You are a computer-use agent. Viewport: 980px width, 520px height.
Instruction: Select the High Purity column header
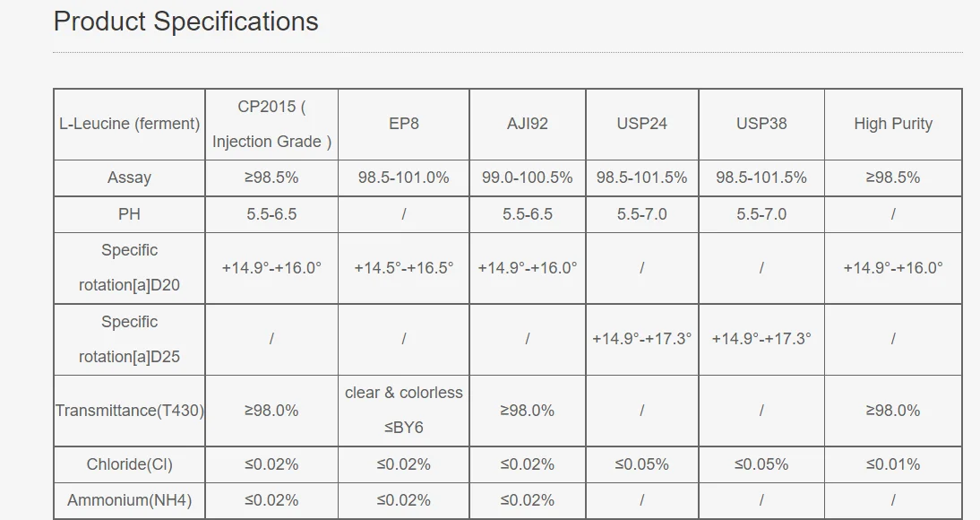[x=893, y=124]
